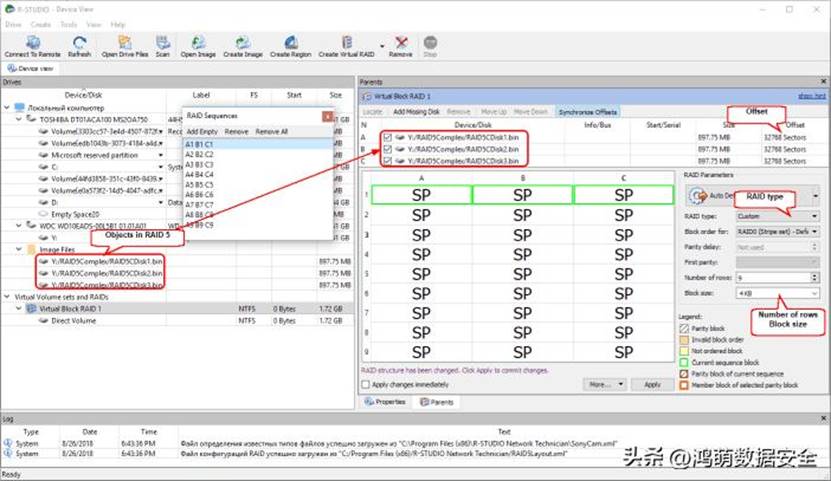Click the Create Virtual RAID icon
Image resolution: width=831 pixels, height=481 pixels.
click(x=347, y=43)
